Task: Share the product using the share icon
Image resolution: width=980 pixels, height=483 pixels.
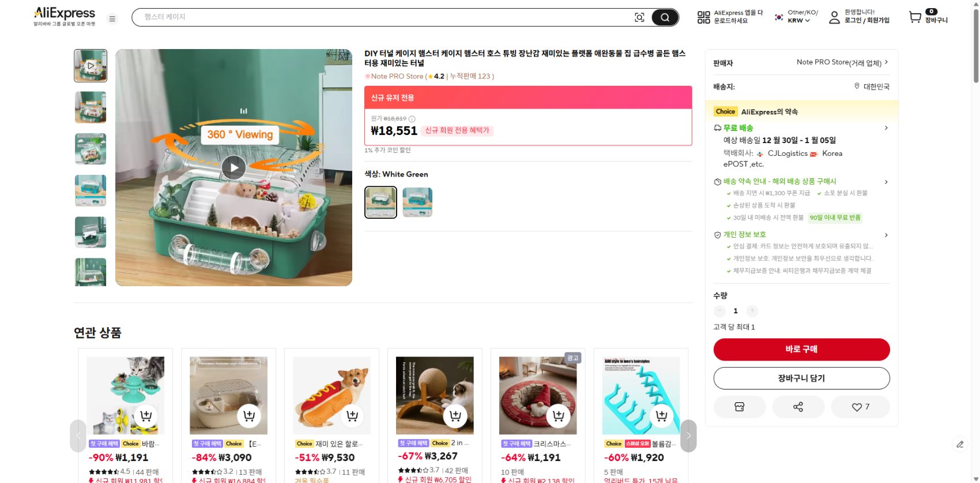Action: coord(798,407)
